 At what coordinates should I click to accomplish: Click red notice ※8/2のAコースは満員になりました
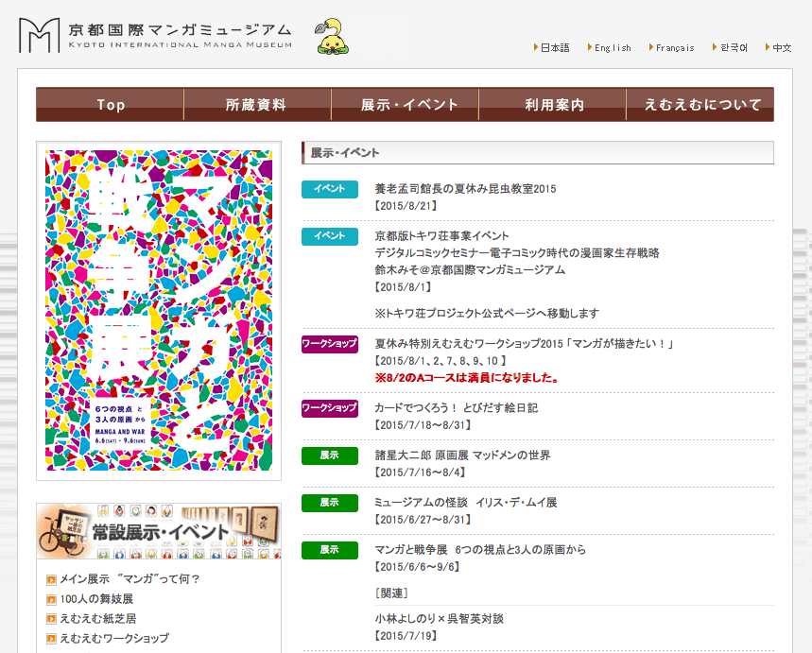(467, 378)
